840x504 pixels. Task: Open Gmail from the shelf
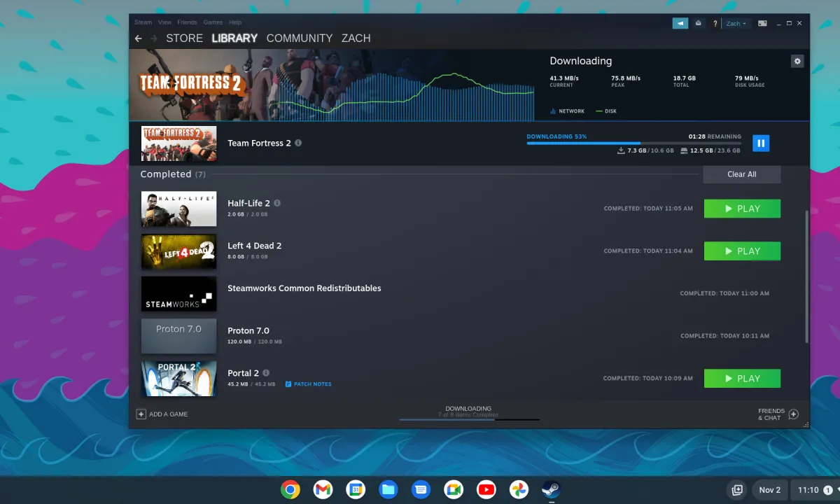[x=323, y=489]
